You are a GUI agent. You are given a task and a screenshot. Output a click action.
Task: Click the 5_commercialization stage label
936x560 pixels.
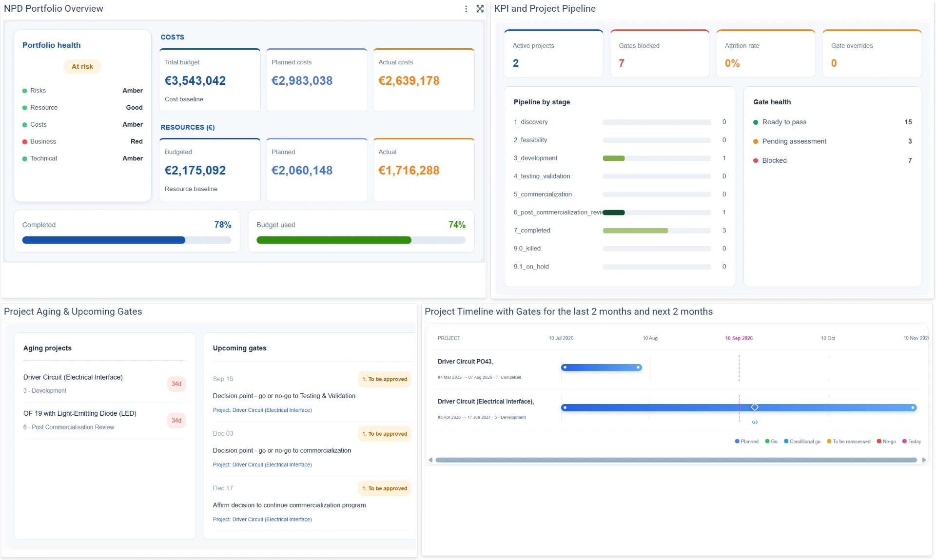coord(543,194)
